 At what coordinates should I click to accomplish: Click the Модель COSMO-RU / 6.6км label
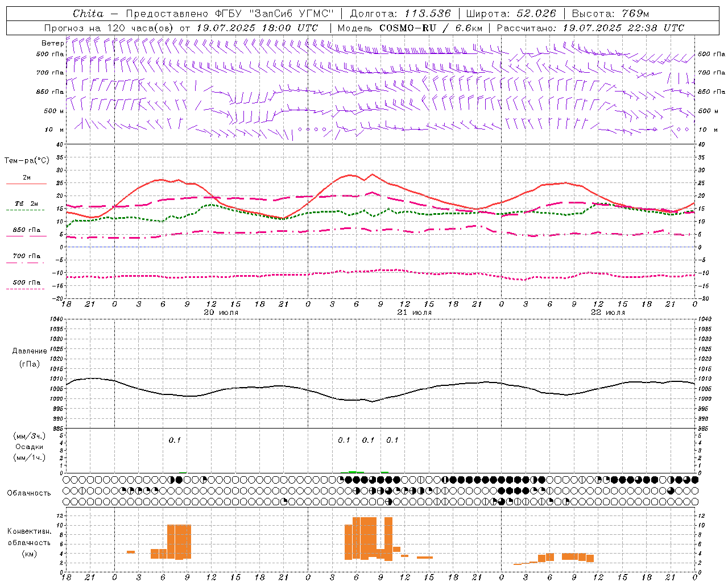[x=410, y=28]
